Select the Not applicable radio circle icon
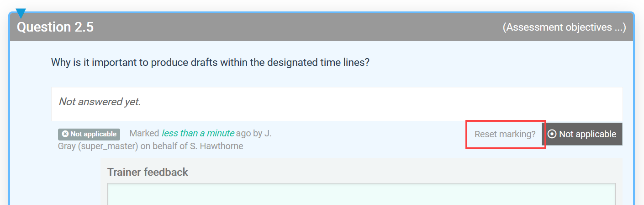 [552, 134]
